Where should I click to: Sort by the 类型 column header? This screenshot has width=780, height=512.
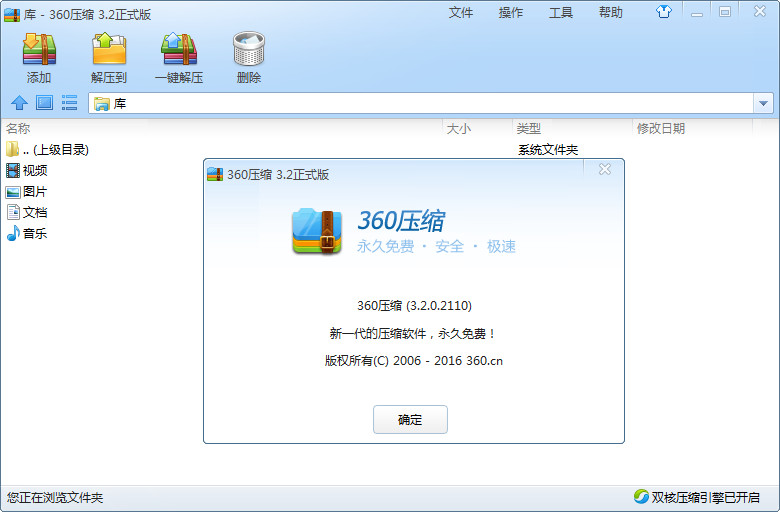click(x=528, y=129)
